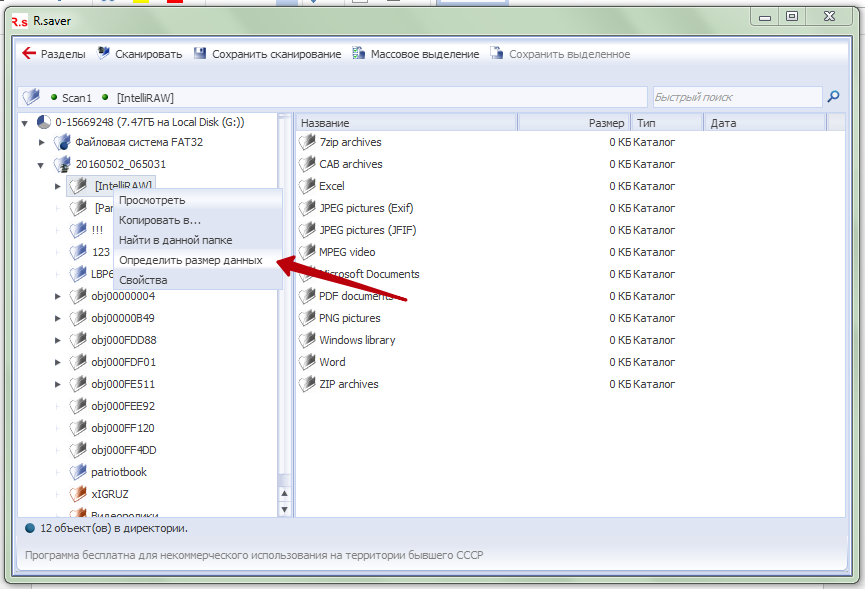
Task: Expand the obj00000B49 folder node
Action: pos(57,318)
